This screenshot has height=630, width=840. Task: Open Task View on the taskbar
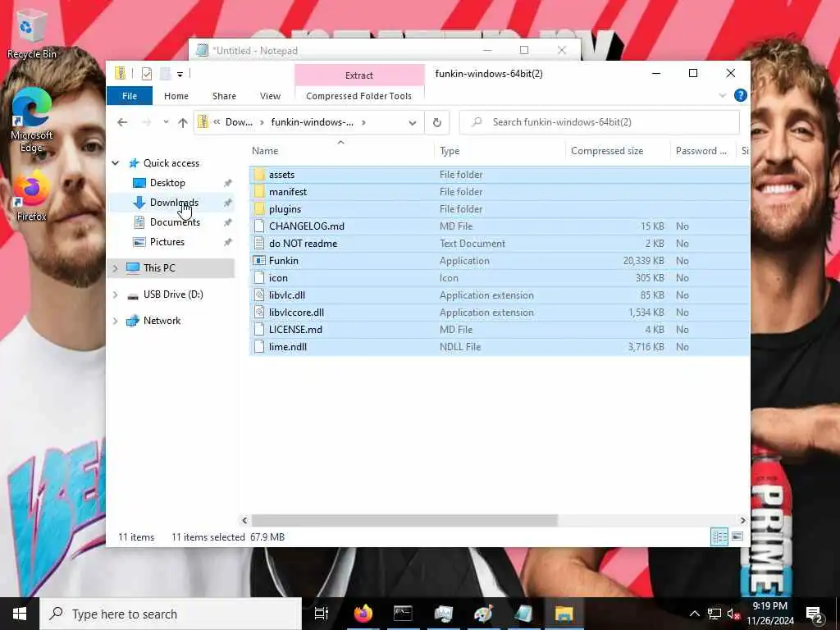coord(321,614)
